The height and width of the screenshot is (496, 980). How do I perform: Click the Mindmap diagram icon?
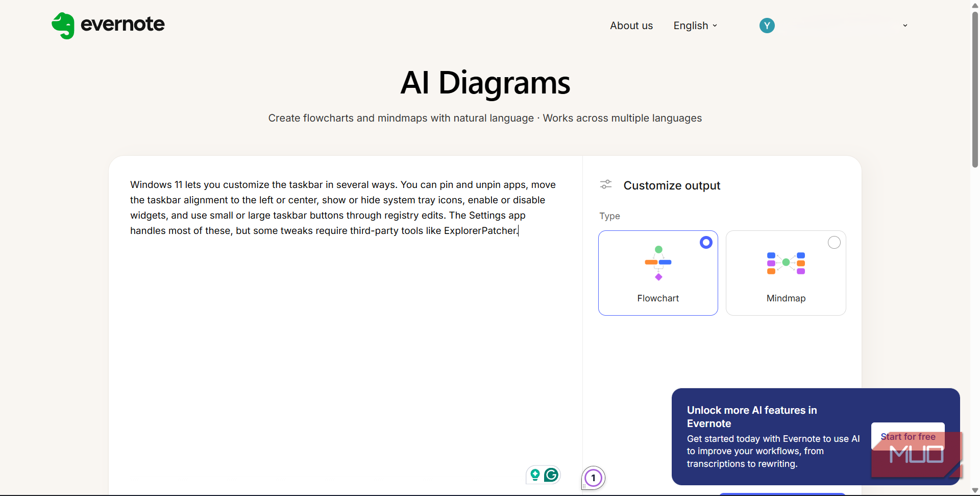(786, 263)
